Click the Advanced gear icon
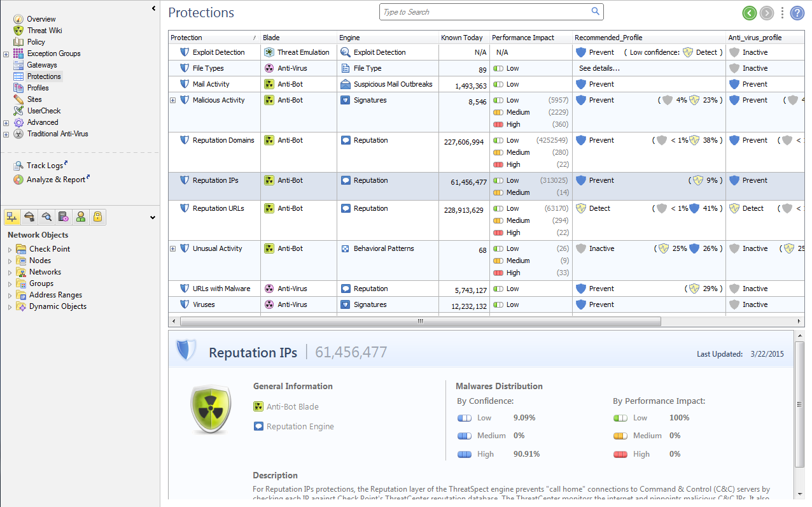Image resolution: width=812 pixels, height=507 pixels. coord(18,122)
